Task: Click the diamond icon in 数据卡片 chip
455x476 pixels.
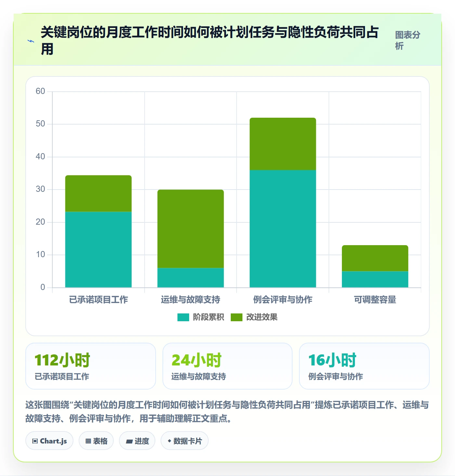Action: pos(169,441)
